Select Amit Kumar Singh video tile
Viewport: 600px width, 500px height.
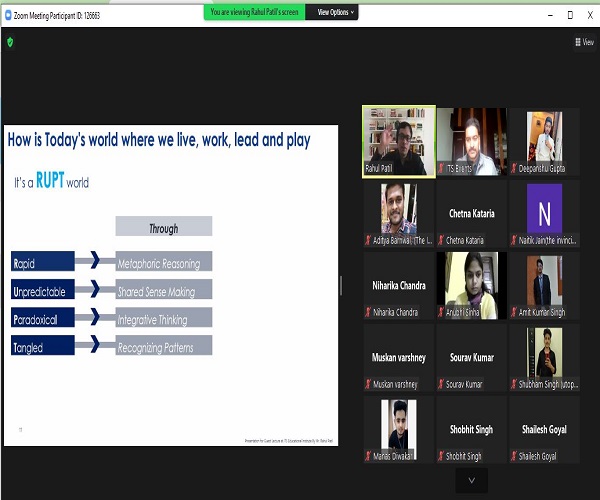tap(545, 285)
